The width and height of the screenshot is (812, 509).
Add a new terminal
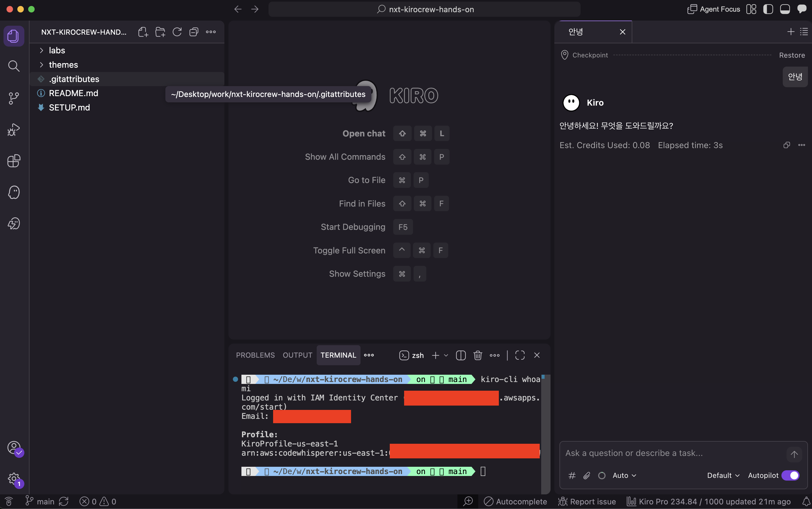tap(436, 355)
